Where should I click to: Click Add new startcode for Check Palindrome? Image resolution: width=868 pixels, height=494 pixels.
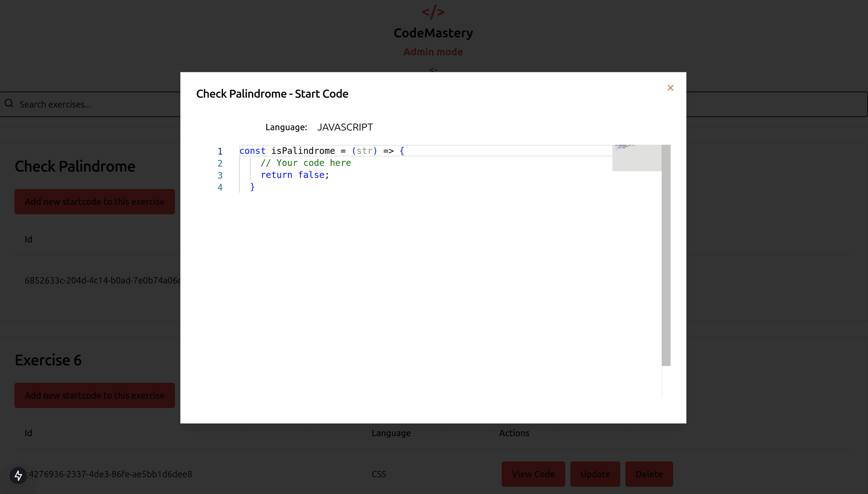coord(94,201)
